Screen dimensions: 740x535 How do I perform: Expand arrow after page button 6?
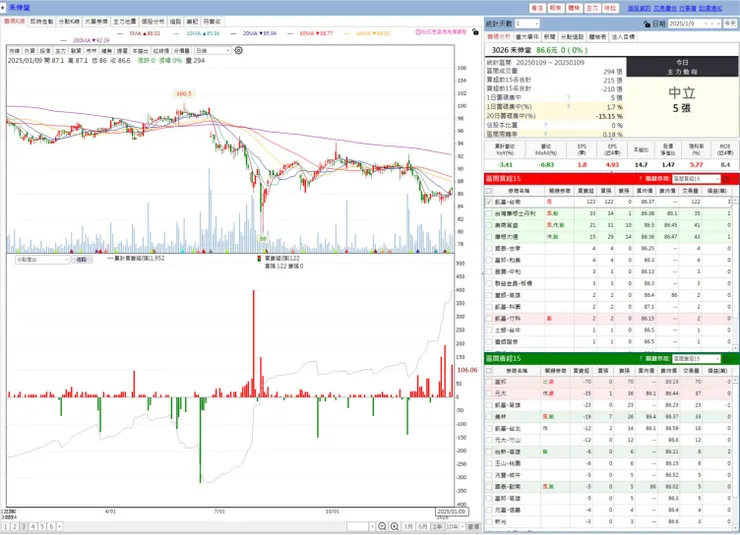coord(59,527)
